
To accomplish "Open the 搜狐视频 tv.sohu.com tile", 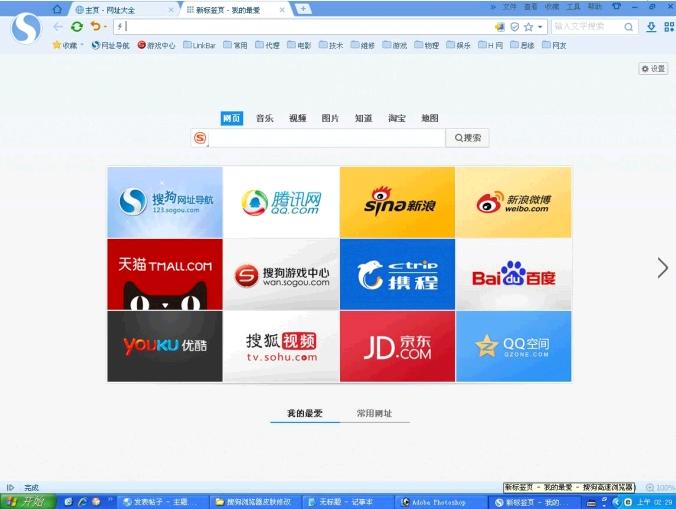I will (x=281, y=346).
